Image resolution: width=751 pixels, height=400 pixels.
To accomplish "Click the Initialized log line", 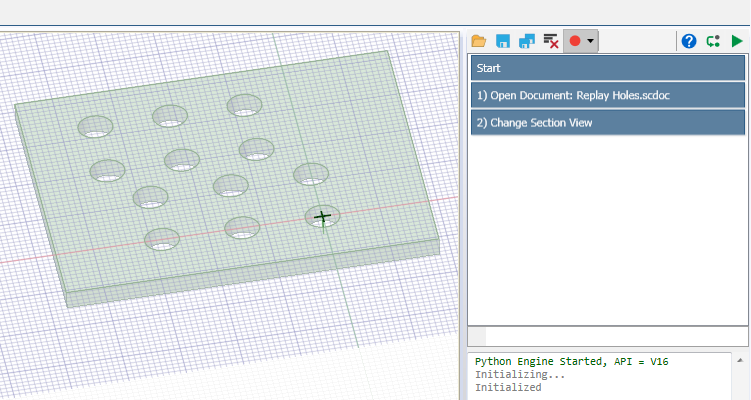I will click(x=508, y=388).
